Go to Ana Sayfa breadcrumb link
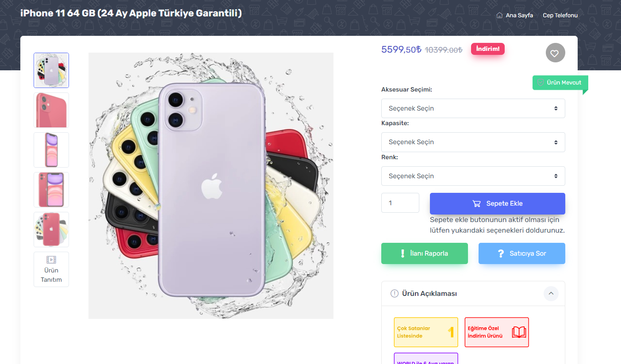The width and height of the screenshot is (621, 364). click(x=519, y=15)
